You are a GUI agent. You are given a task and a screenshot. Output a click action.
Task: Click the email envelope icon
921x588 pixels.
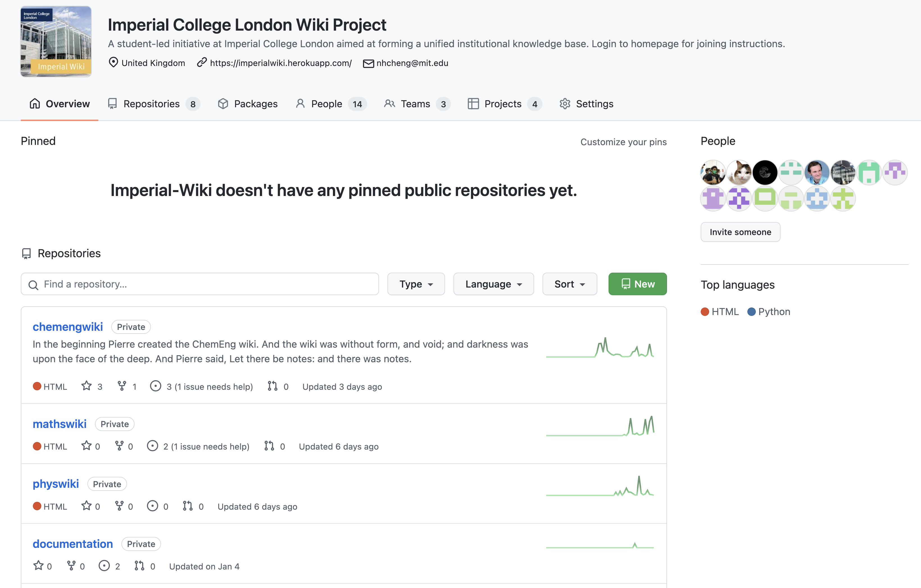point(368,63)
